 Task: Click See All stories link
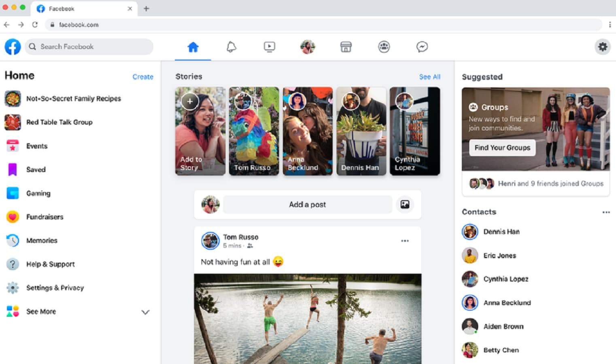[x=430, y=77]
